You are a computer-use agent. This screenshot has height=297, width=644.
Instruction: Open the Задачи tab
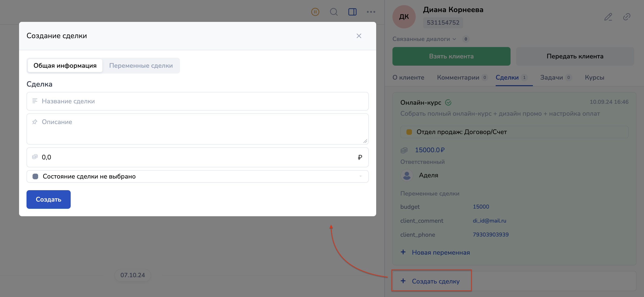tap(551, 77)
